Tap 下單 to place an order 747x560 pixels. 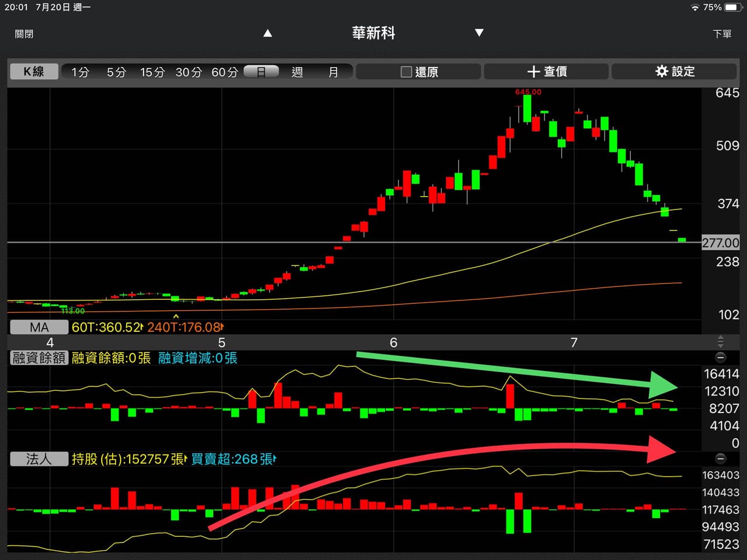(722, 34)
